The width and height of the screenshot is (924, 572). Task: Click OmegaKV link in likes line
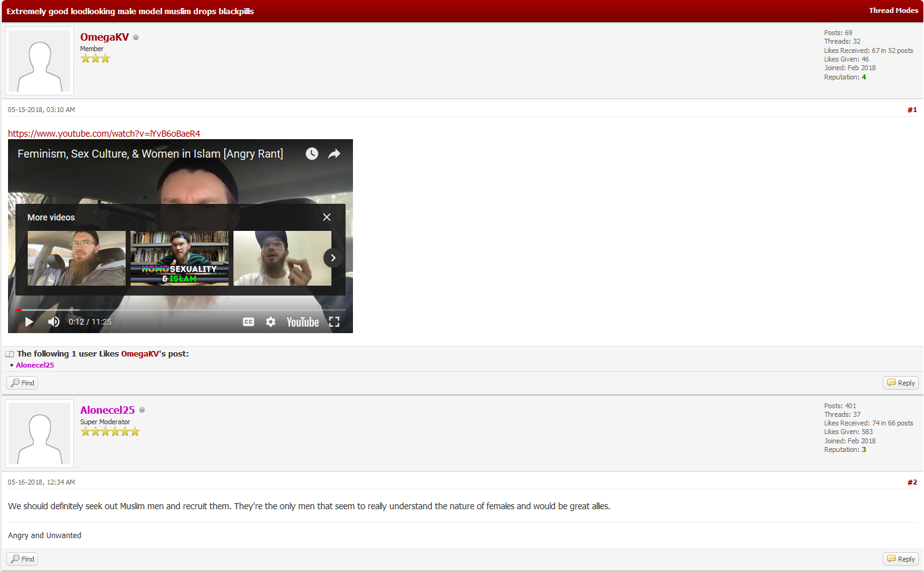(140, 354)
